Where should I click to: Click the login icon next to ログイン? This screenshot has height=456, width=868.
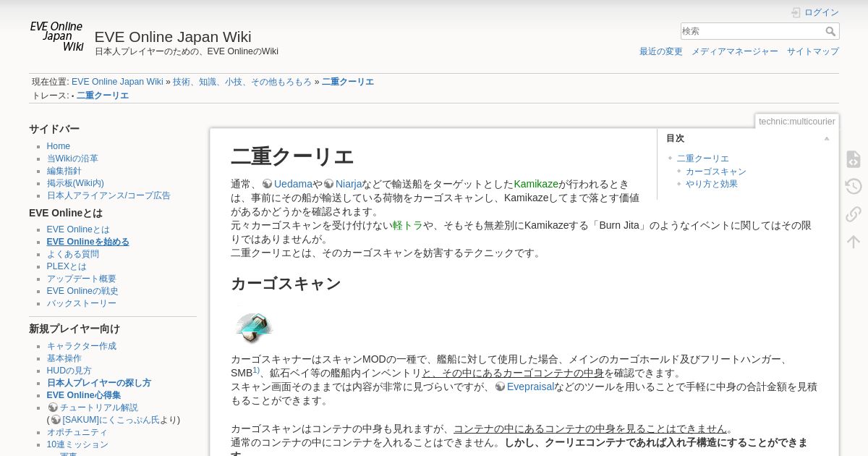pyautogui.click(x=796, y=13)
